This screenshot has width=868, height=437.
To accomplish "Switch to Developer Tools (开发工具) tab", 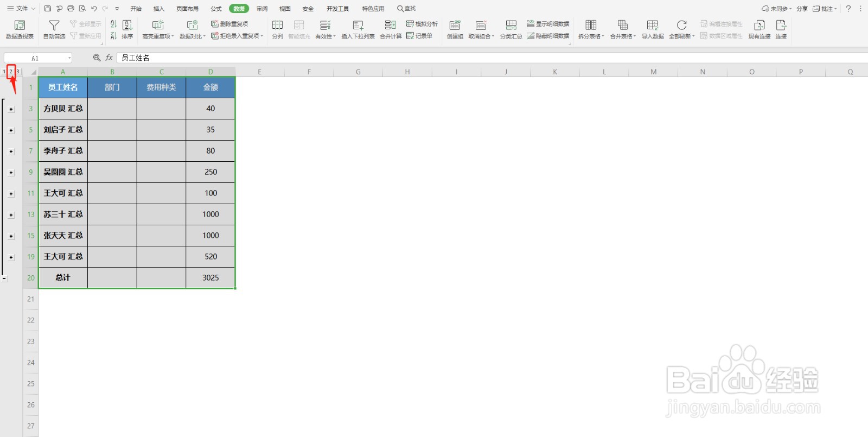I will [338, 9].
